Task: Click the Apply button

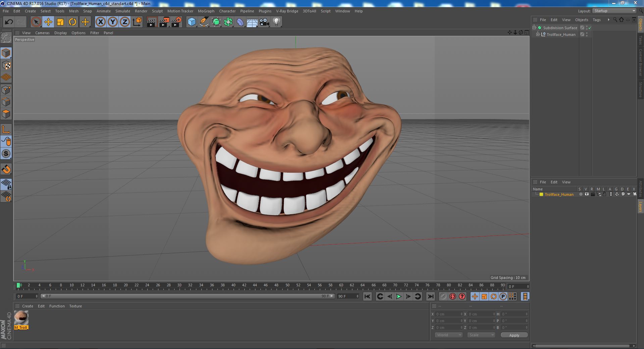Action: [x=514, y=335]
